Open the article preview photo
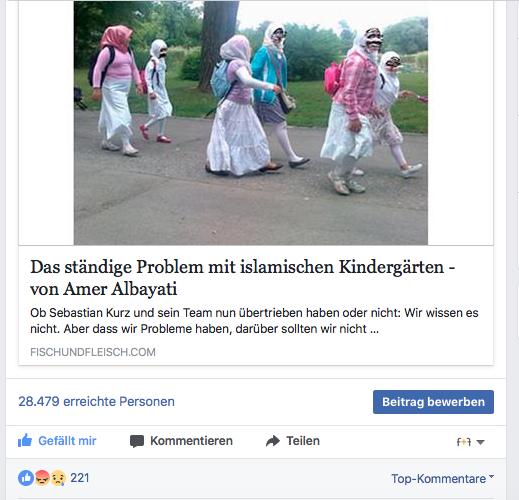The height and width of the screenshot is (500, 519). click(x=251, y=123)
